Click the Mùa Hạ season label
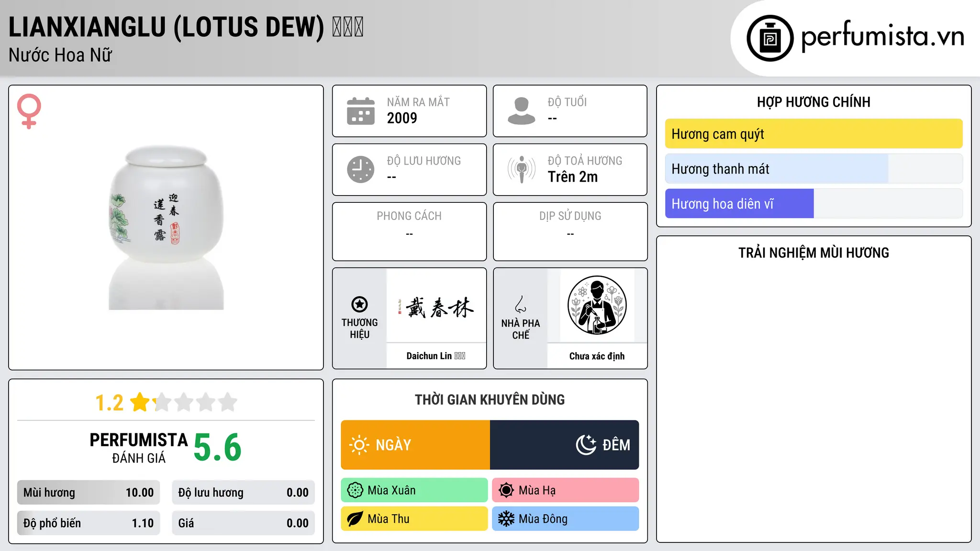The image size is (980, 551). click(x=537, y=490)
